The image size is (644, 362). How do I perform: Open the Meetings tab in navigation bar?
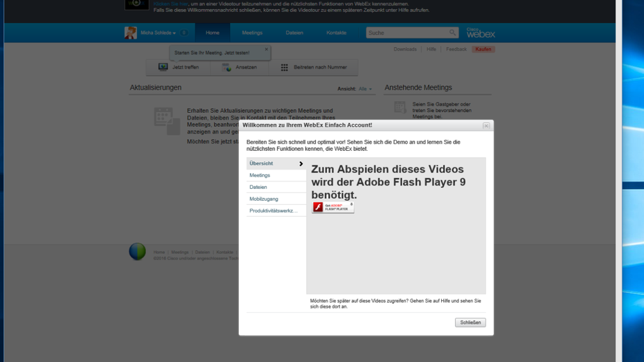[252, 33]
